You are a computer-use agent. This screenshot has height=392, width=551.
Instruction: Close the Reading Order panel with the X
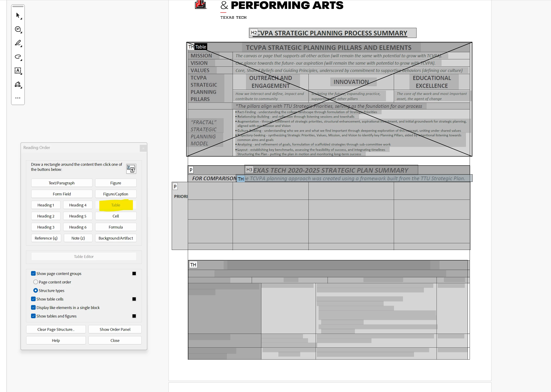point(143,148)
